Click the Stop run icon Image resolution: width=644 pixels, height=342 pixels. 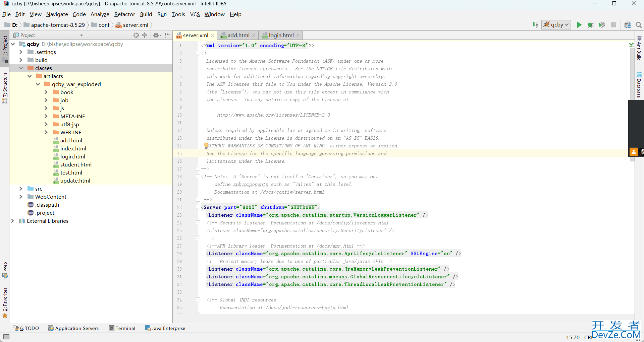point(613,25)
